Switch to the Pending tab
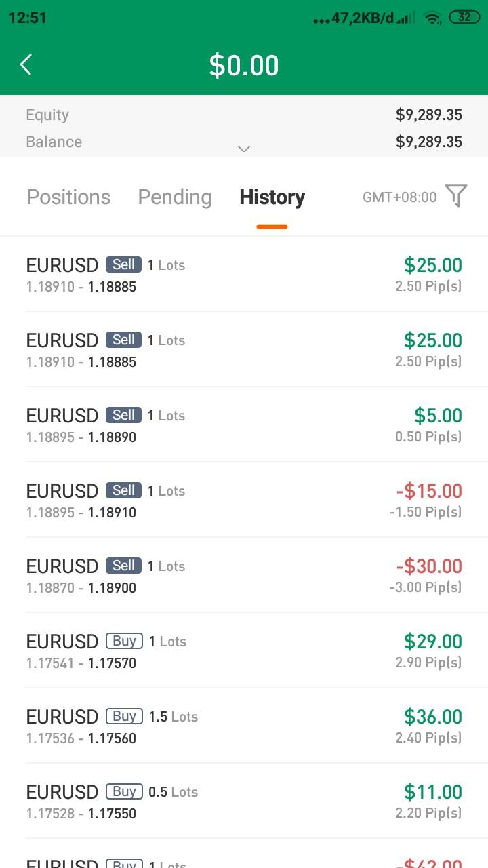The width and height of the screenshot is (488, 868). pyautogui.click(x=175, y=197)
